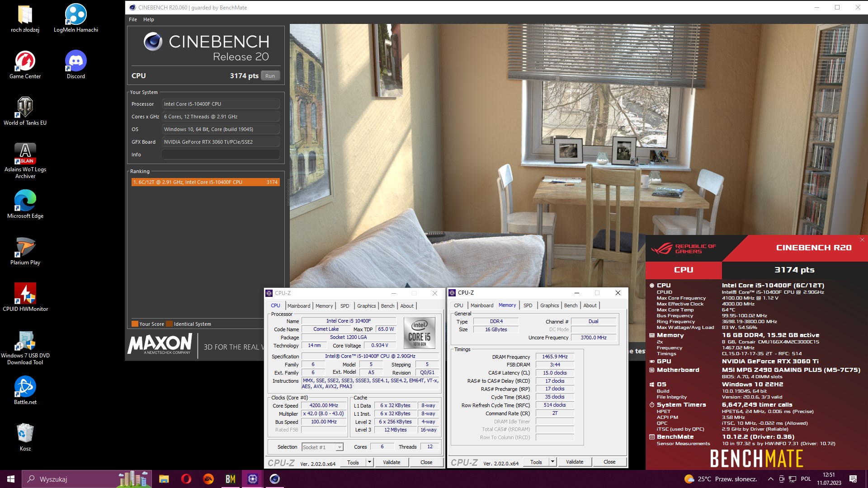Select the Identical System legend swatch
868x488 pixels.
pos(170,324)
